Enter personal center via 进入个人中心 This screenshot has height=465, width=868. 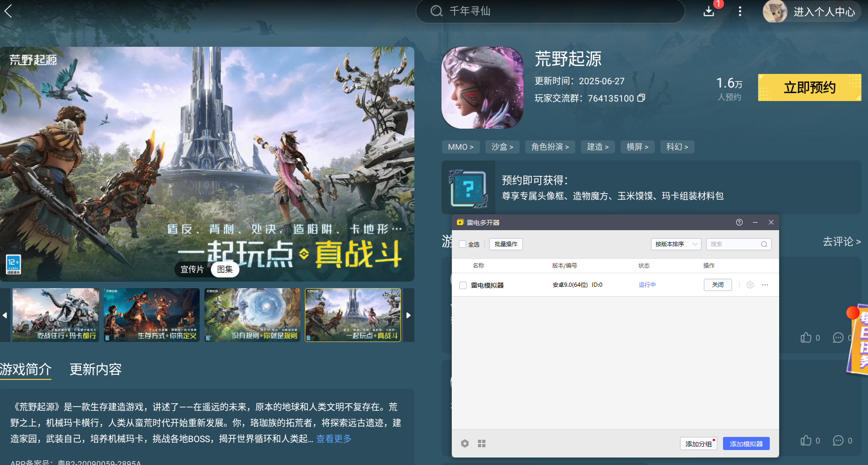(824, 12)
